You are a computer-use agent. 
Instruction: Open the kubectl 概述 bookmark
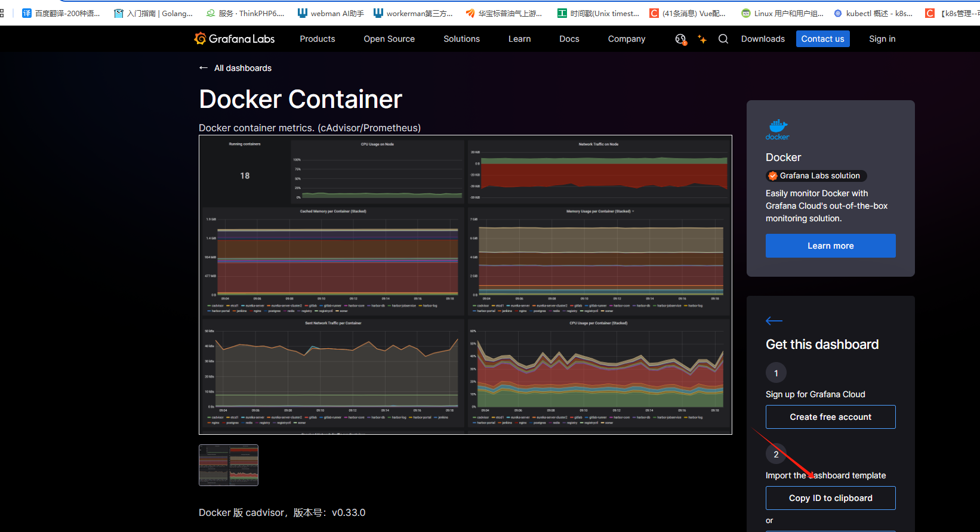873,13
